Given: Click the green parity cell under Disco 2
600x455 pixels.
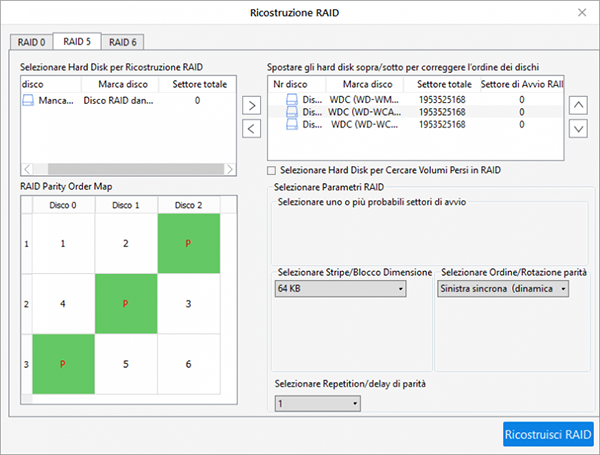Looking at the screenshot, I should pyautogui.click(x=189, y=243).
